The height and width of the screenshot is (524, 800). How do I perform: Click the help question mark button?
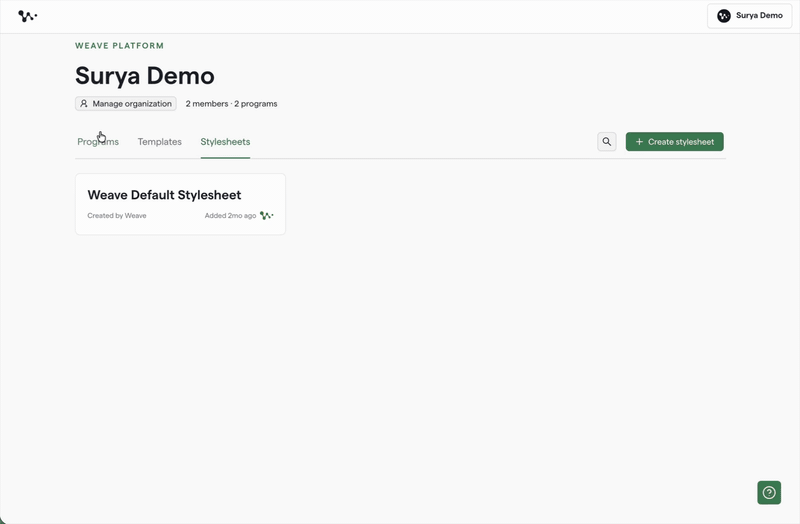pyautogui.click(x=769, y=492)
